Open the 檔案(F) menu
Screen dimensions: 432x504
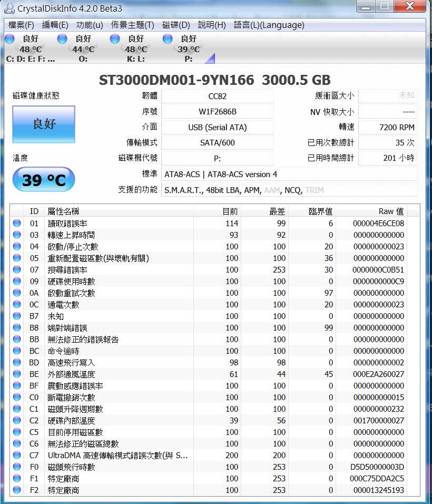point(21,25)
